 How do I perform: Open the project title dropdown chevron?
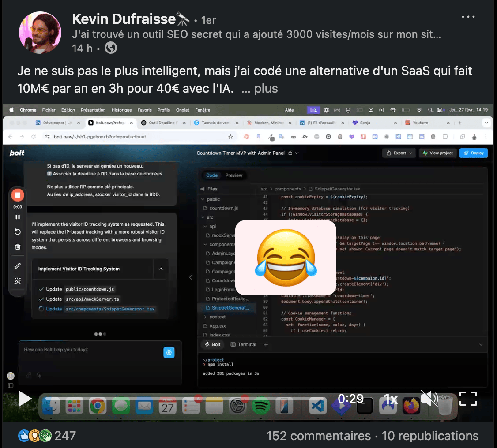(297, 153)
